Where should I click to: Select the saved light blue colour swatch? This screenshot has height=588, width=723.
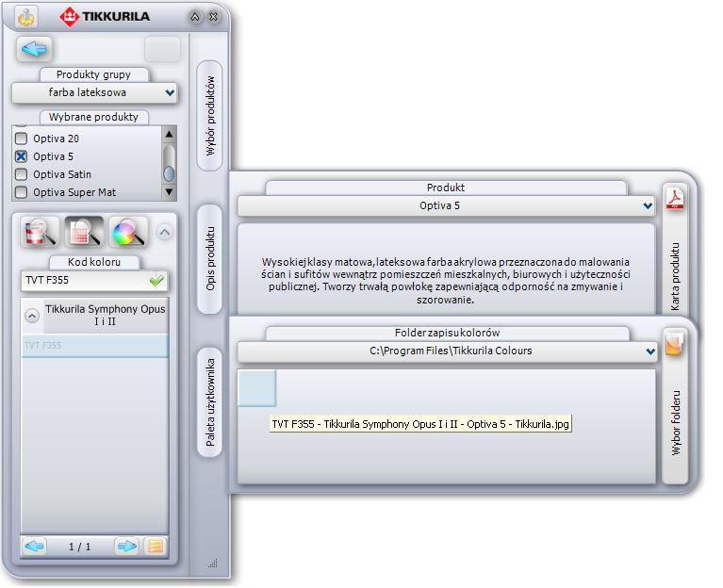pos(256,388)
